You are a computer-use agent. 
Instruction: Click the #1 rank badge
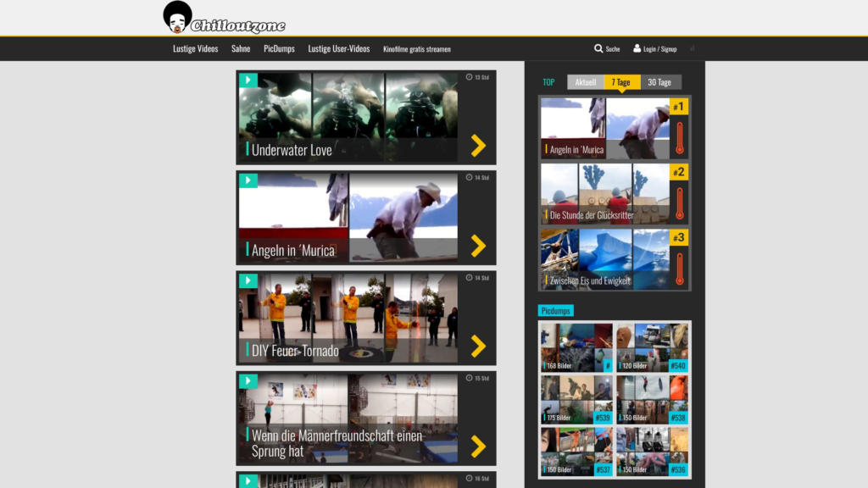(x=679, y=106)
